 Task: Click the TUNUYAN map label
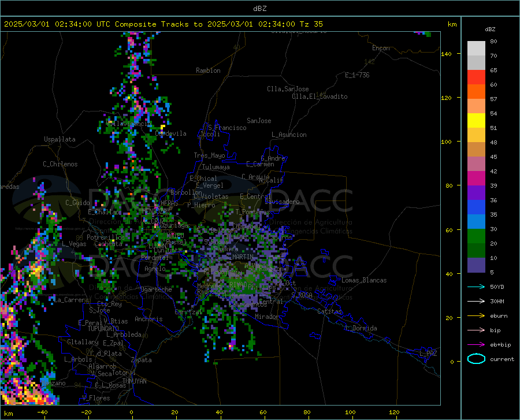134,381
